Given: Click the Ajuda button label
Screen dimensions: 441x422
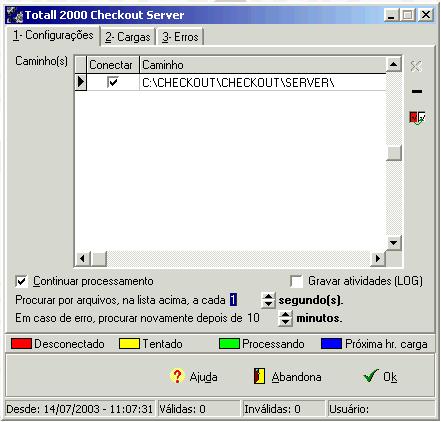Looking at the screenshot, I should [203, 377].
